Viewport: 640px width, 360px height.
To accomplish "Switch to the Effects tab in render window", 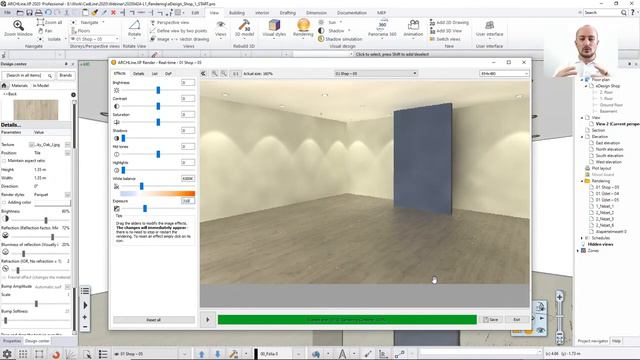I will pos(120,73).
